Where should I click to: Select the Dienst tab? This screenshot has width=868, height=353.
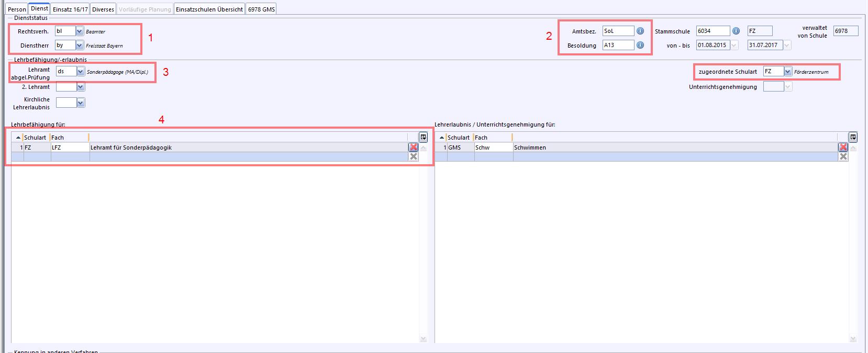pyautogui.click(x=39, y=8)
